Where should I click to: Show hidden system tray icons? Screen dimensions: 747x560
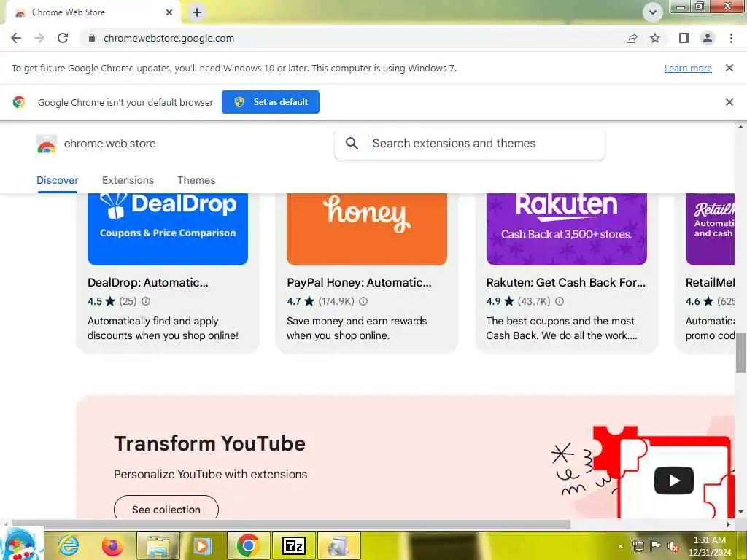(620, 546)
